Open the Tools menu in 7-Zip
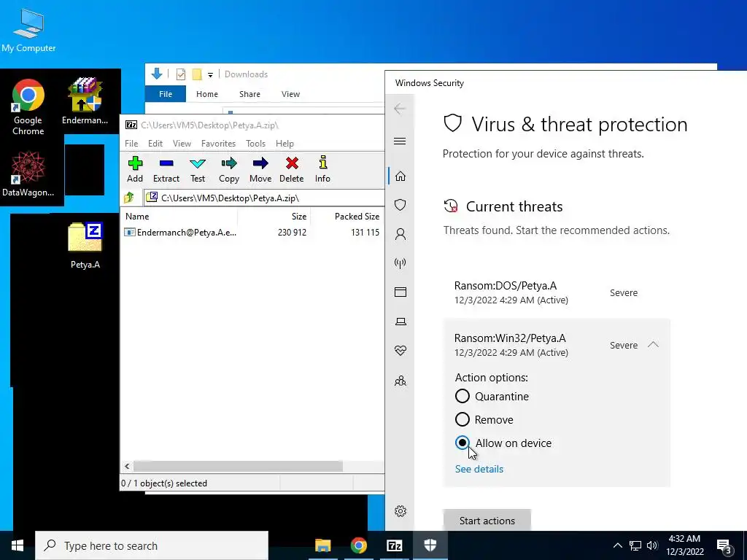Screen dimensions: 747x560 tap(255, 144)
